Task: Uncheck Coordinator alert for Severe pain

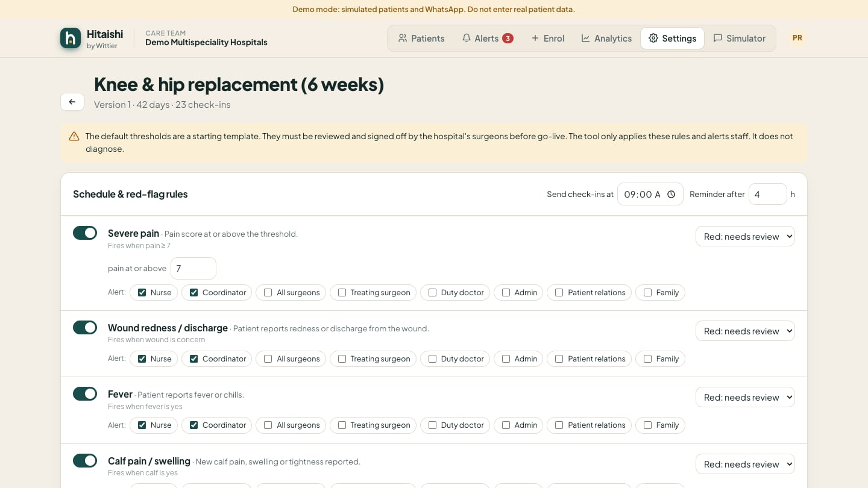Action: tap(194, 293)
